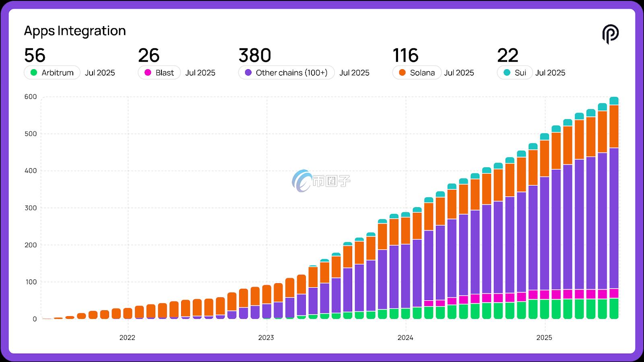Click the teal dot beside Sui
Viewport: 644px width, 362px height.
point(507,72)
